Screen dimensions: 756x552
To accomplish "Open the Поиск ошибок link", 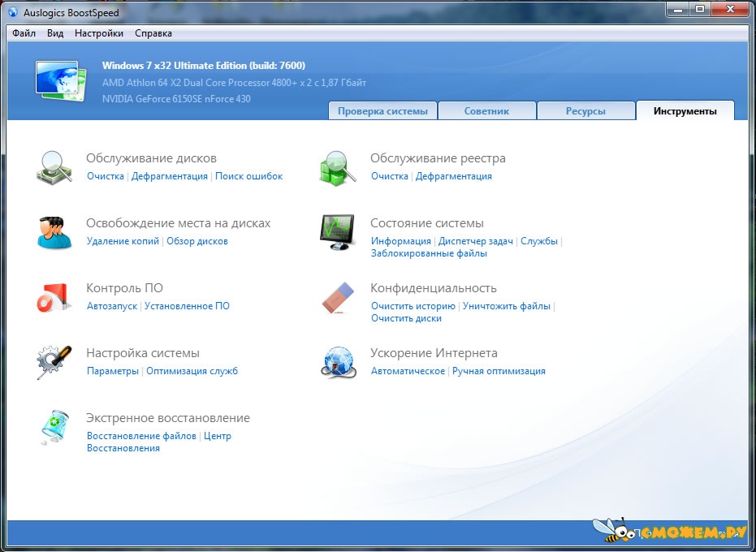I will coord(248,176).
